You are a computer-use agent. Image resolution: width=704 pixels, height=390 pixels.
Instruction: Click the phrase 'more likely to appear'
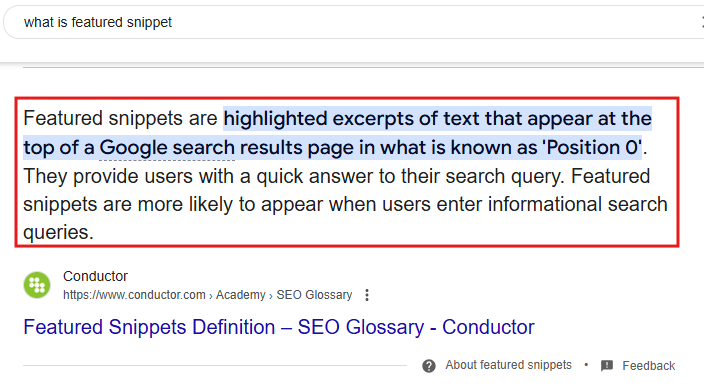click(230, 205)
